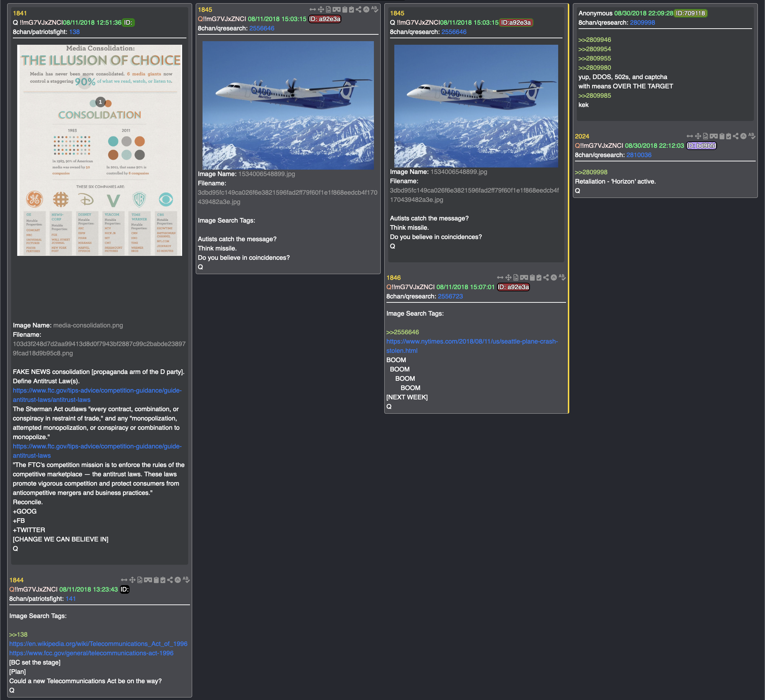Open patriotsfight post link 138
765x700 pixels.
(74, 32)
